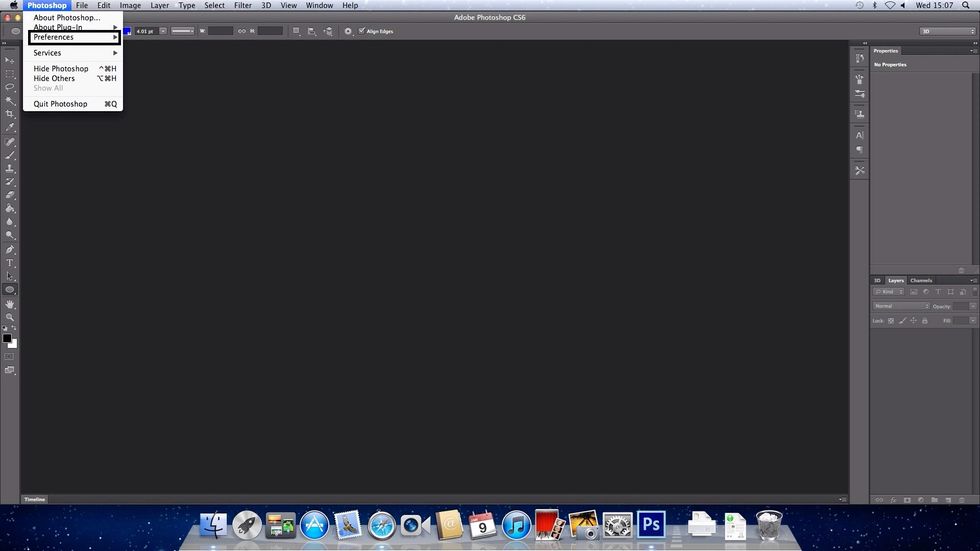The height and width of the screenshot is (551, 980).
Task: Choose Quit Photoshop
Action: click(x=73, y=104)
